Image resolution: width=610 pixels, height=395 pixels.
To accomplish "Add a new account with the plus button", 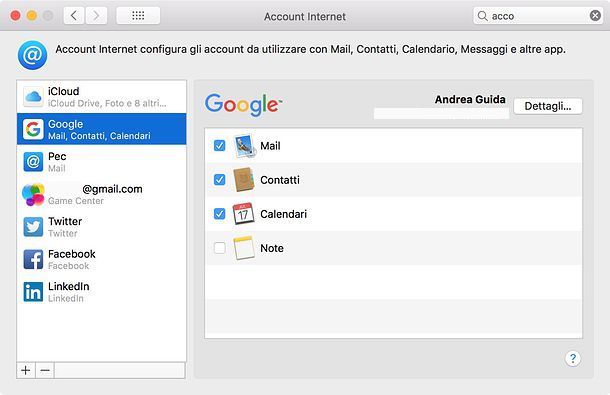I will pos(26,370).
